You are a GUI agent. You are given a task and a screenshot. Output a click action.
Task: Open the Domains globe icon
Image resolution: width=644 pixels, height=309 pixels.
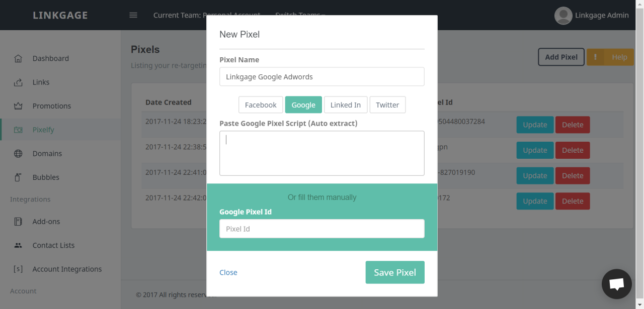point(18,154)
